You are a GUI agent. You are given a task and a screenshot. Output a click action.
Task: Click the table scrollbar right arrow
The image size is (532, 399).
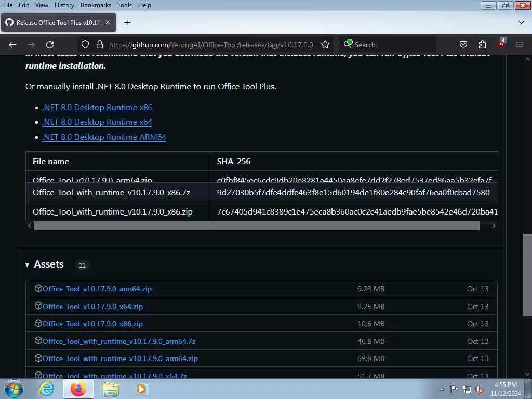point(494,225)
